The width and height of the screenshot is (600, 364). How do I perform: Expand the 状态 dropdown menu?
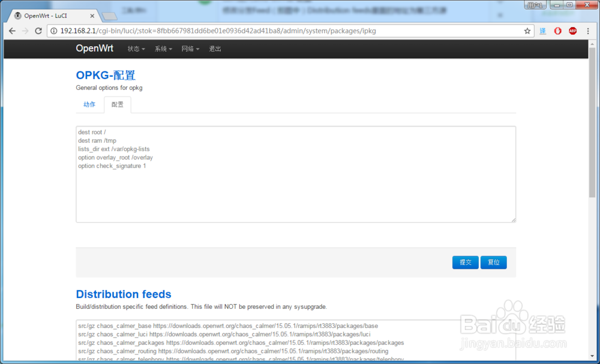[136, 49]
